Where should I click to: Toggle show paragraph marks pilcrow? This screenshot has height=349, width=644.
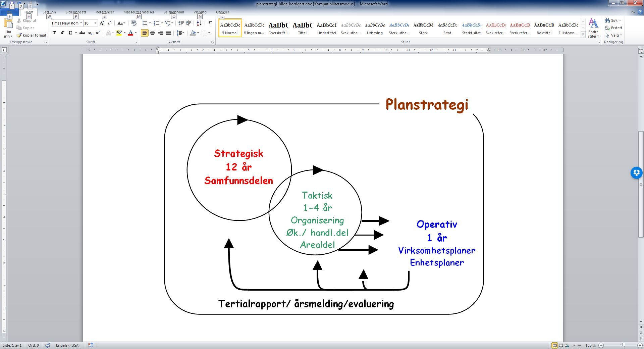pos(210,23)
